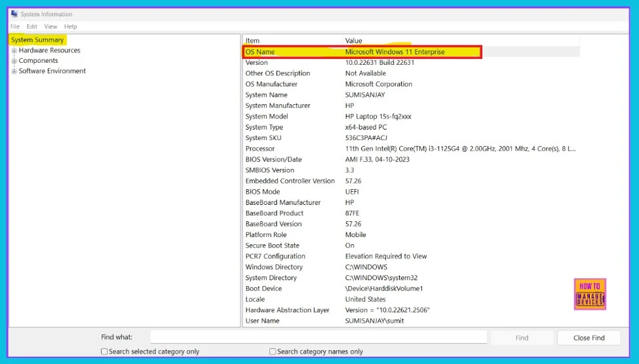
Task: Select the Hardware Abstraction Layer row
Action: [x=411, y=310]
